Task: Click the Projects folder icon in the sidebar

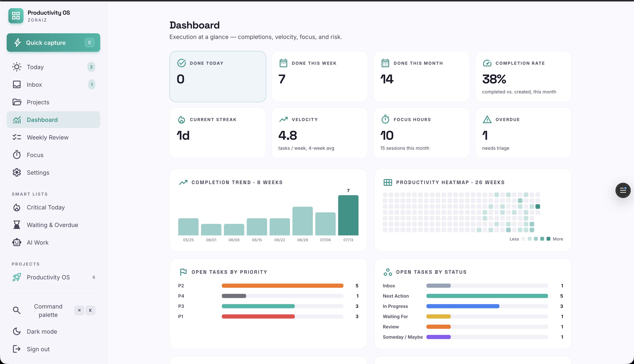Action: [17, 102]
